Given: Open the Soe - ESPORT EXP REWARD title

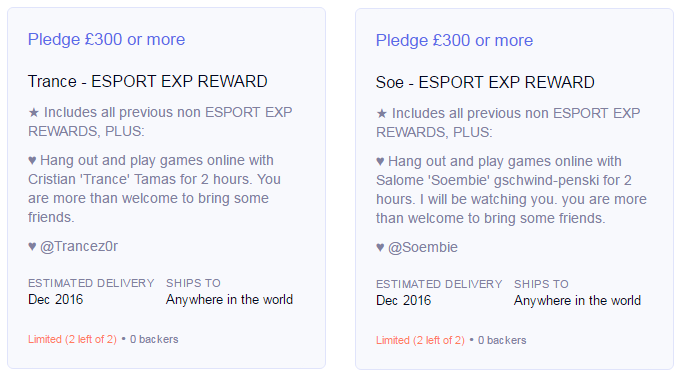Looking at the screenshot, I should tap(485, 82).
